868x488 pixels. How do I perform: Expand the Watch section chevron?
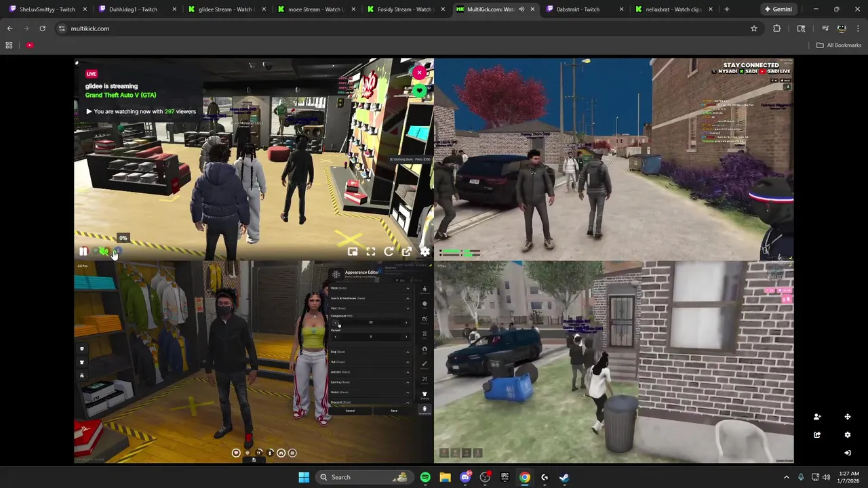click(x=408, y=392)
